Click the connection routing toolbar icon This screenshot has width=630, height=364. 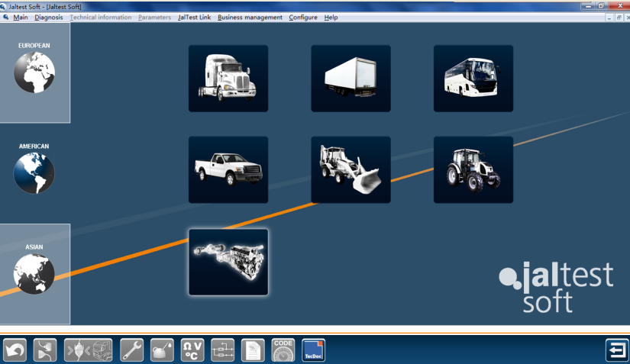(x=45, y=350)
